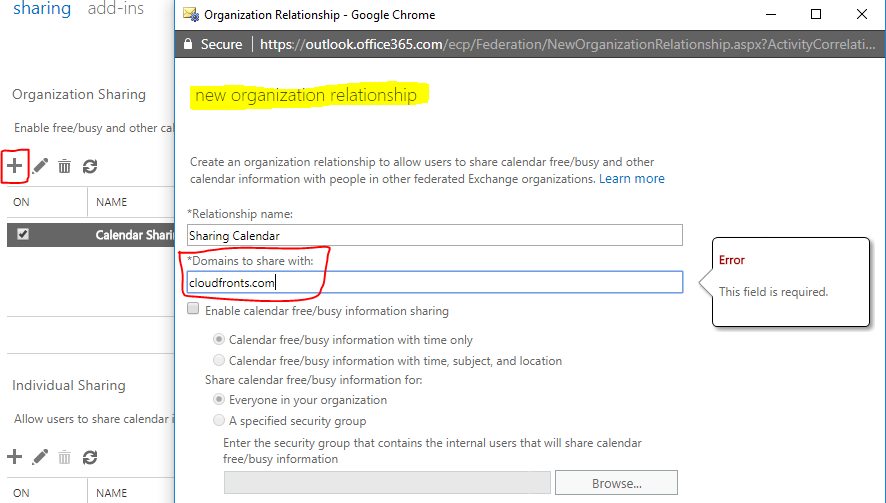This screenshot has height=503, width=886.
Task: Click the plus icon under Individual Sharing
Action: point(15,457)
